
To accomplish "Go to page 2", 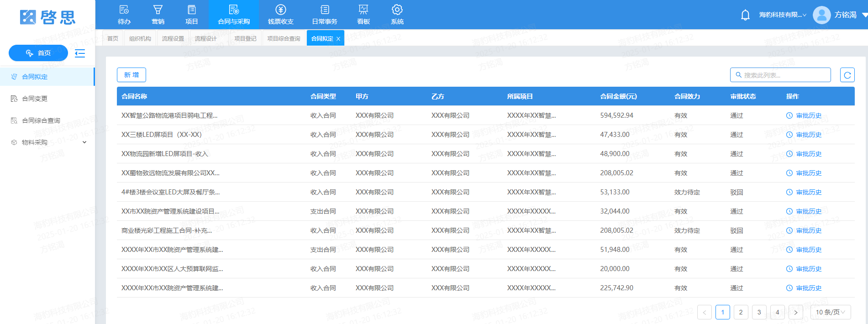I will coord(741,312).
